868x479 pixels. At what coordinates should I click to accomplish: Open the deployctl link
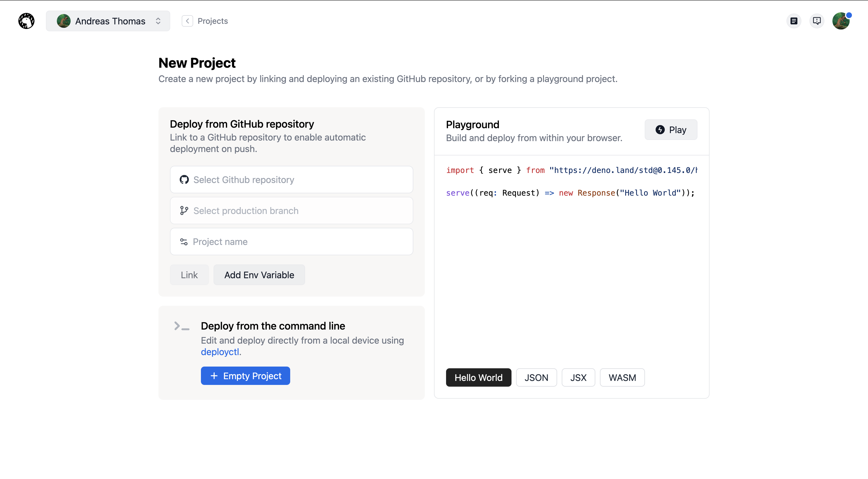pyautogui.click(x=220, y=352)
